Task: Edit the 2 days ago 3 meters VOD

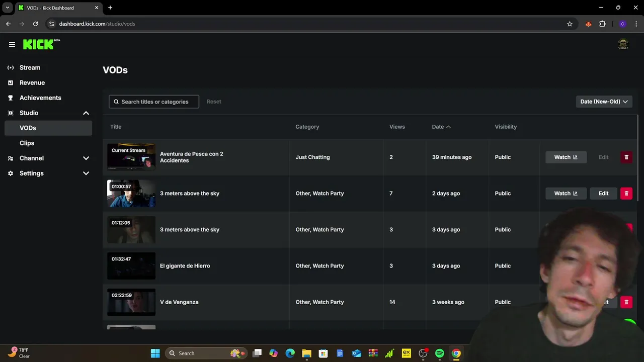Action: 603,193
